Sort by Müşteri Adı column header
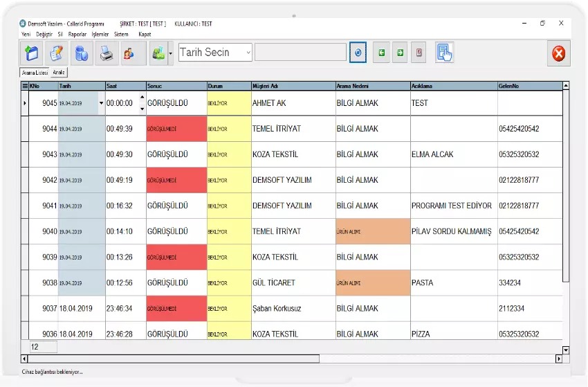 (x=293, y=86)
